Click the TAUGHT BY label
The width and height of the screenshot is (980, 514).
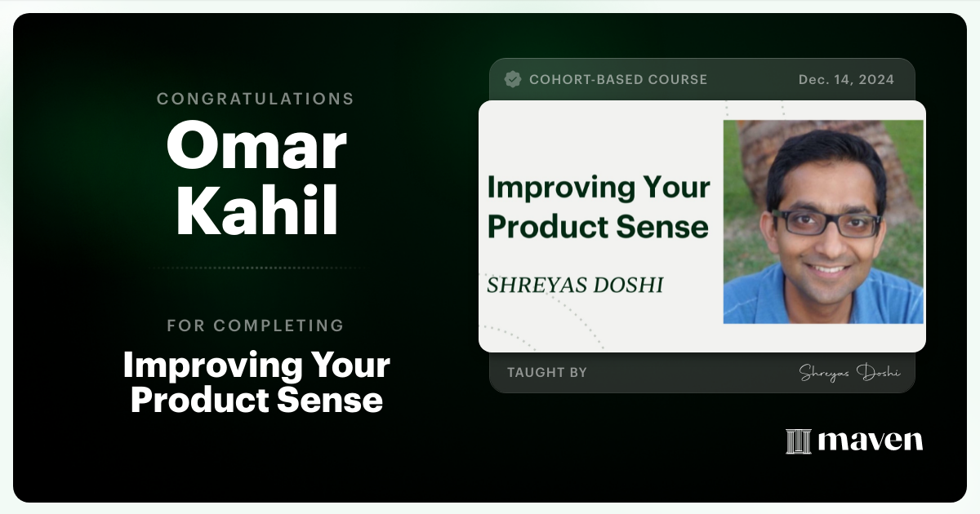coord(547,373)
